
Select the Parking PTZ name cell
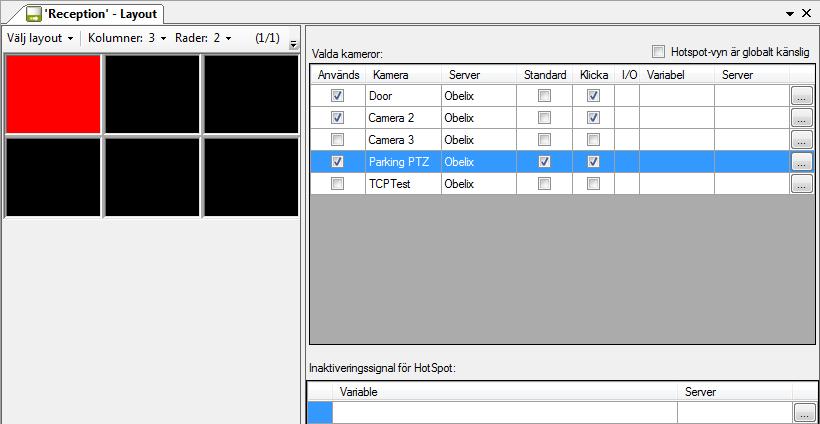(403, 162)
